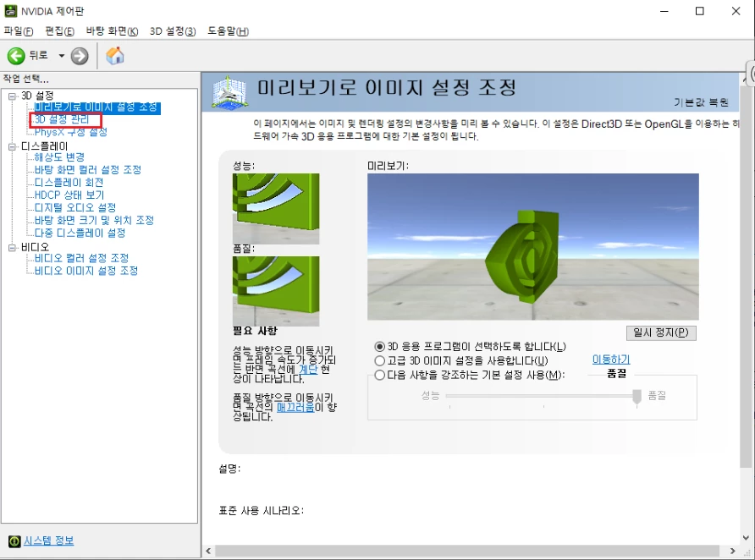Image resolution: width=755 pixels, height=560 pixels.
Task: Click the 계단 hyperlink
Action: 308,370
